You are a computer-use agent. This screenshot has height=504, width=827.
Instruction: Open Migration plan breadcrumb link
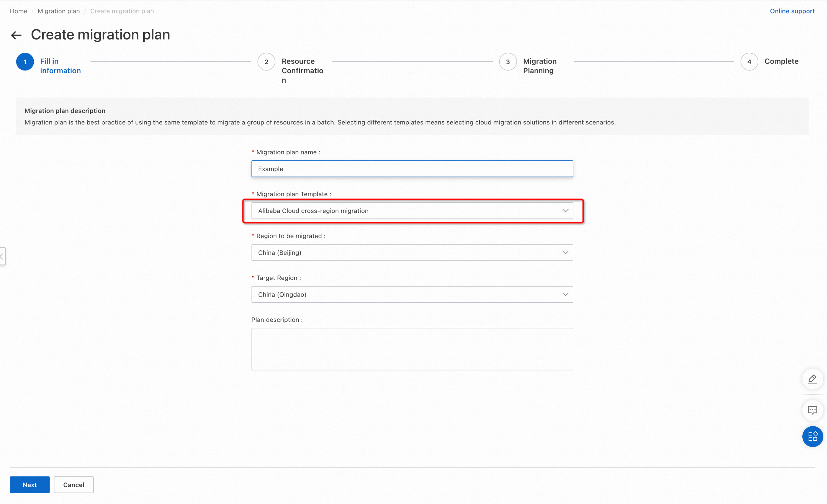(x=59, y=11)
